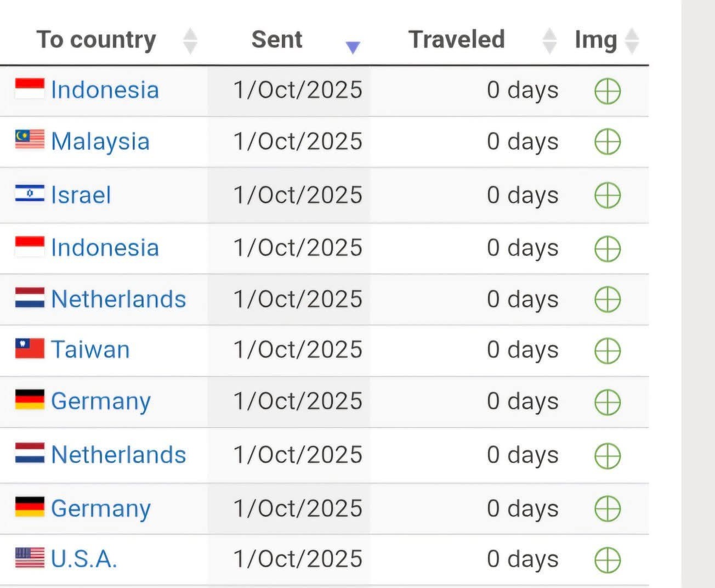The height and width of the screenshot is (588, 715).
Task: Click the U.S.A. flag icon
Action: (30, 558)
